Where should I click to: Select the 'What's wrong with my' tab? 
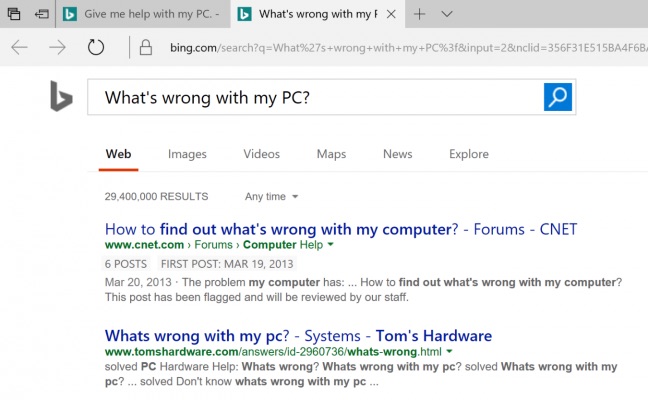pyautogui.click(x=317, y=14)
